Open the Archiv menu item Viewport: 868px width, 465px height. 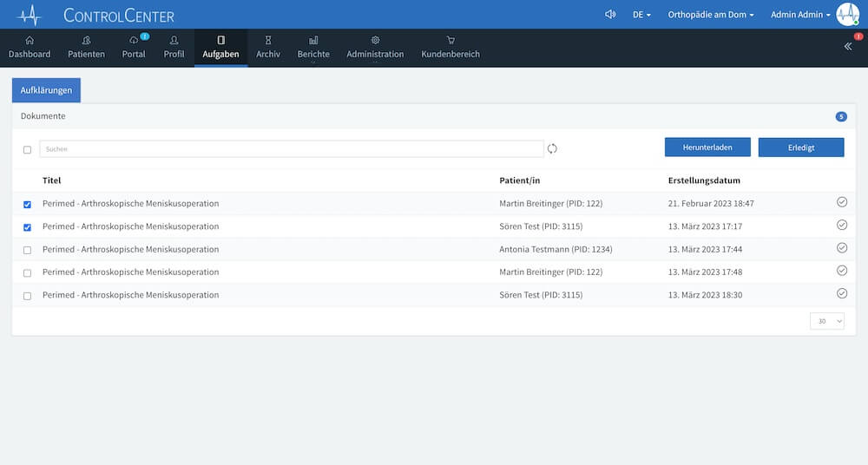pos(268,48)
